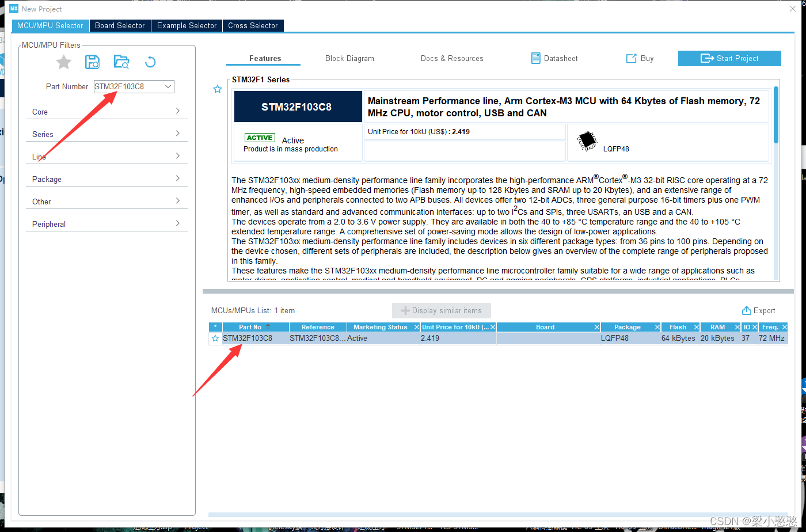Click Display similar items button
806x532 pixels.
coord(442,310)
